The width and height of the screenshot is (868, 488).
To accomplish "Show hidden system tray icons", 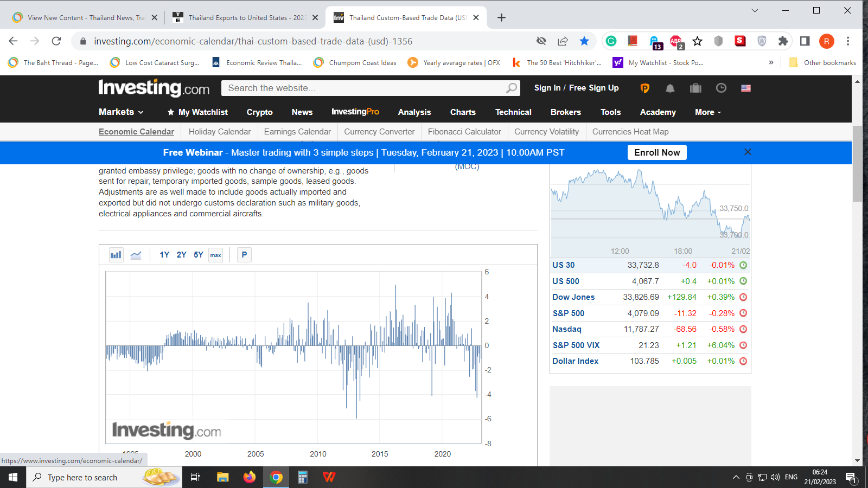I will 736,477.
